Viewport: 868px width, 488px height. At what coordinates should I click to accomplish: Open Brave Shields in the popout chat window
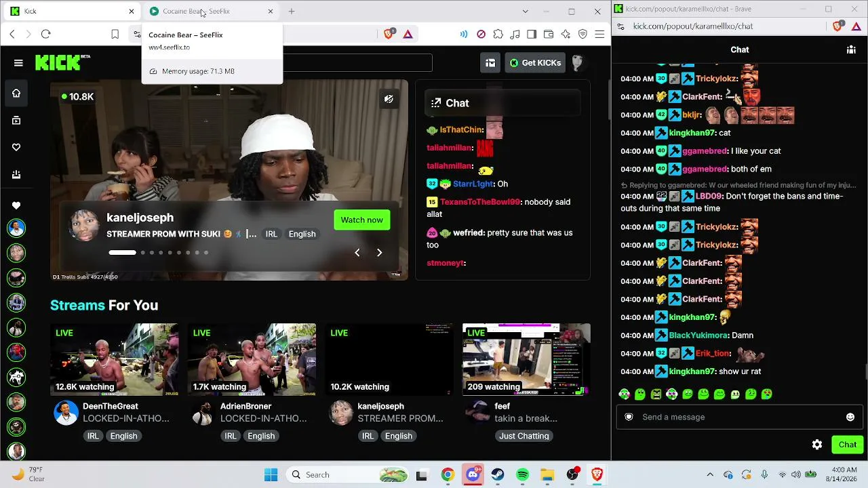coord(839,26)
